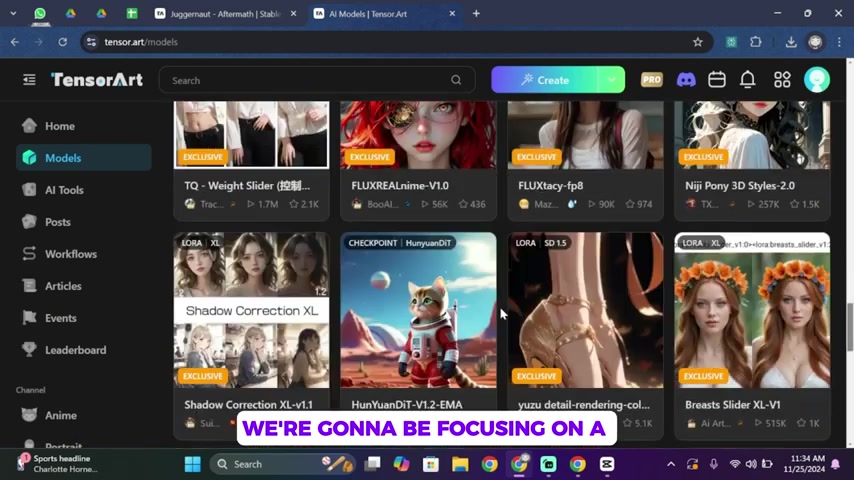Open File Explorer from taskbar
Viewport: 854px width, 480px height.
point(460,464)
